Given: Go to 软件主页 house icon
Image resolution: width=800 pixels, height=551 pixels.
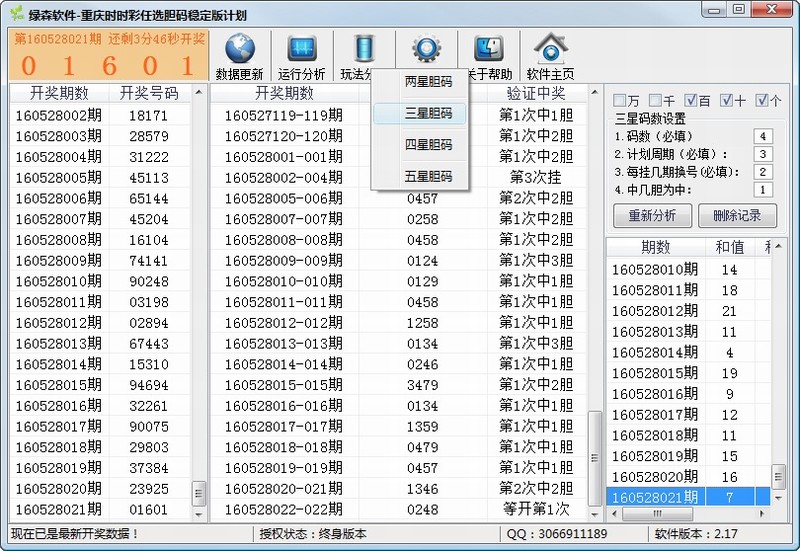Looking at the screenshot, I should pos(550,50).
